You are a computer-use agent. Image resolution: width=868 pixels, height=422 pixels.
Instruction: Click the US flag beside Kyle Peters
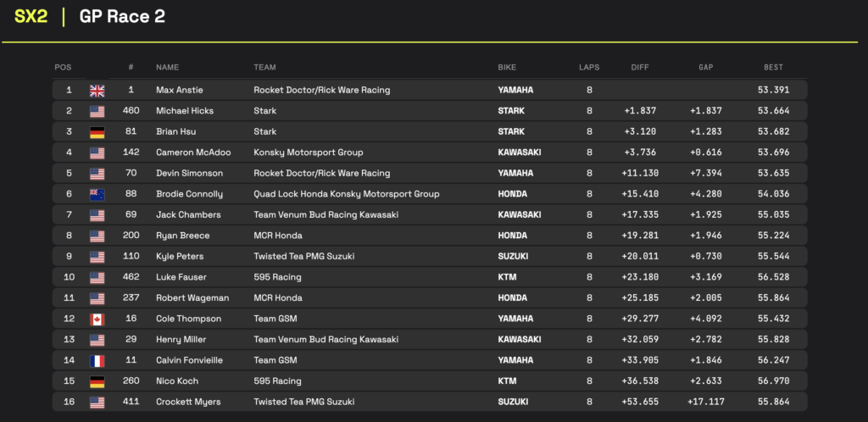[97, 257]
